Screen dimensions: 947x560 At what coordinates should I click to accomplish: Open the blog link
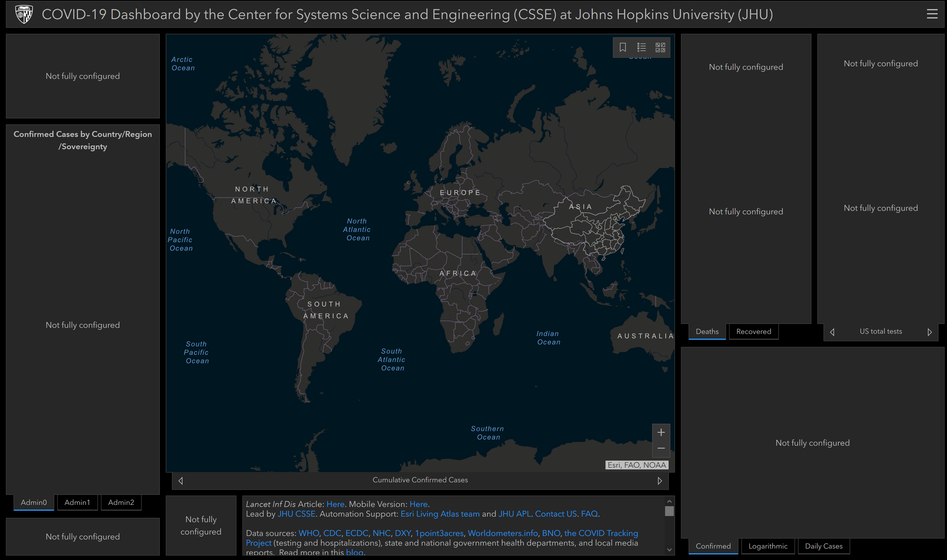[355, 552]
